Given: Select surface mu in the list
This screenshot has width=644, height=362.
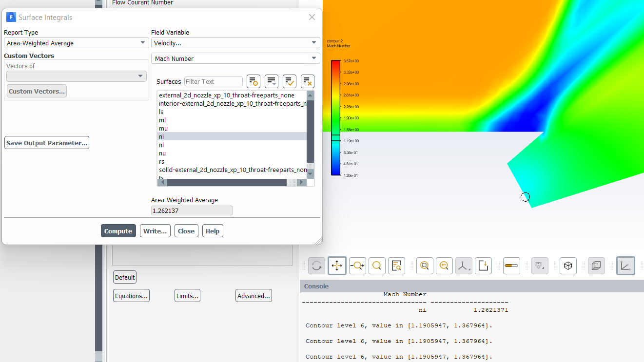Looking at the screenshot, I should pos(232,129).
